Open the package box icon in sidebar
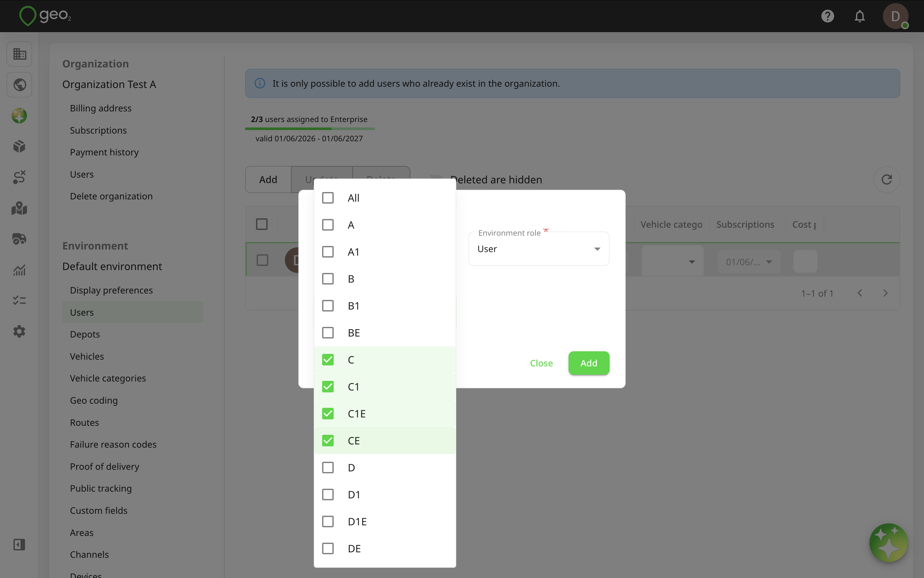924x578 pixels. [19, 146]
